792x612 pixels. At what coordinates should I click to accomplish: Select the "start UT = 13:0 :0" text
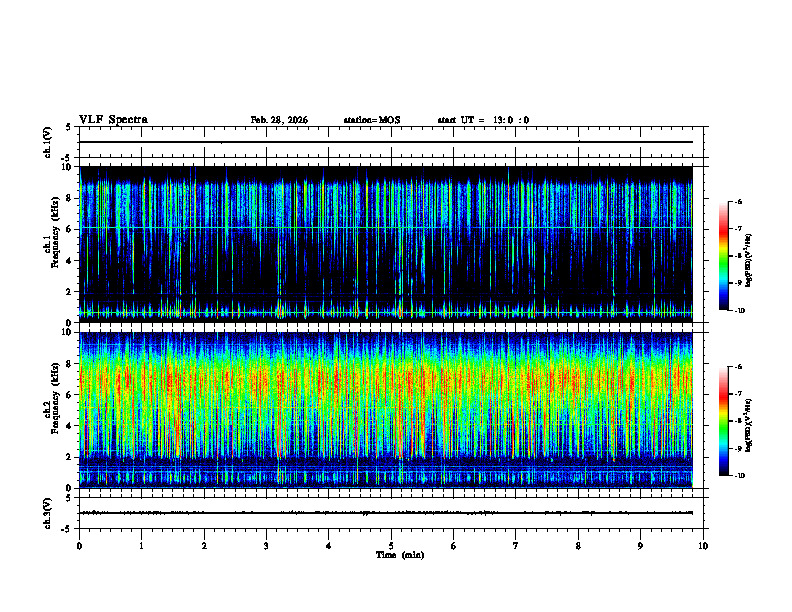(483, 120)
